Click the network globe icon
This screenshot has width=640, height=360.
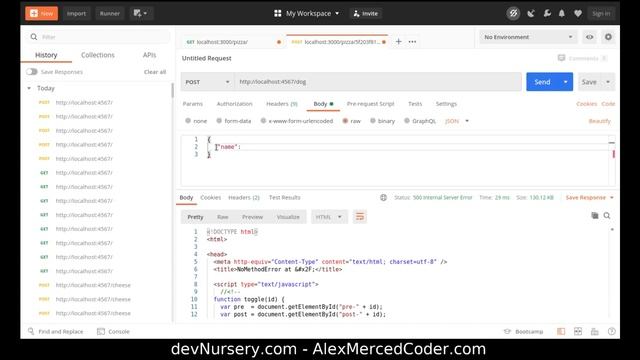383,198
